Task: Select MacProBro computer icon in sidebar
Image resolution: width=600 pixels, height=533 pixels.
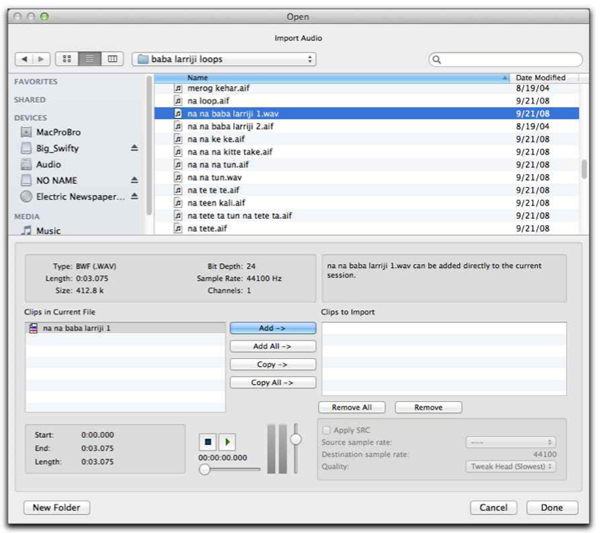Action: [26, 132]
